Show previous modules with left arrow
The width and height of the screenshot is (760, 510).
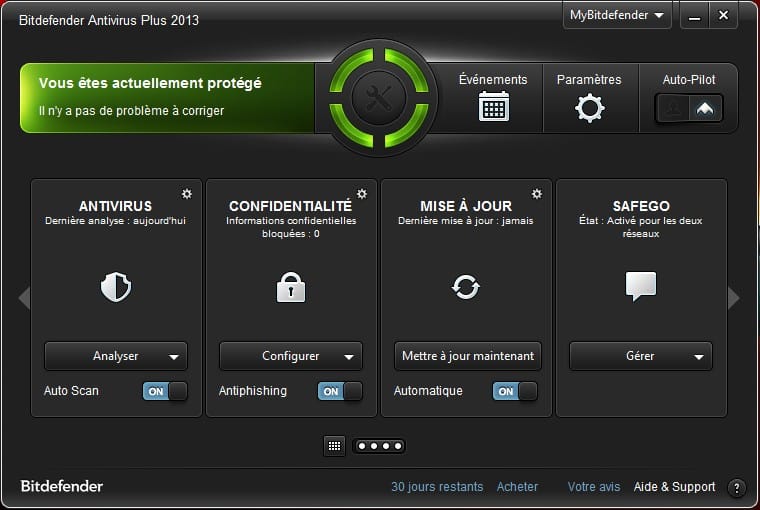point(24,297)
